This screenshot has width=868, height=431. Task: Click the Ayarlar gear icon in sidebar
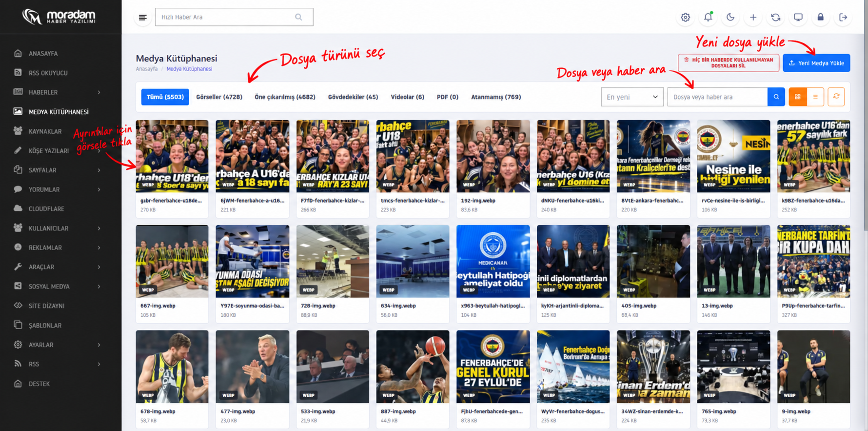18,345
